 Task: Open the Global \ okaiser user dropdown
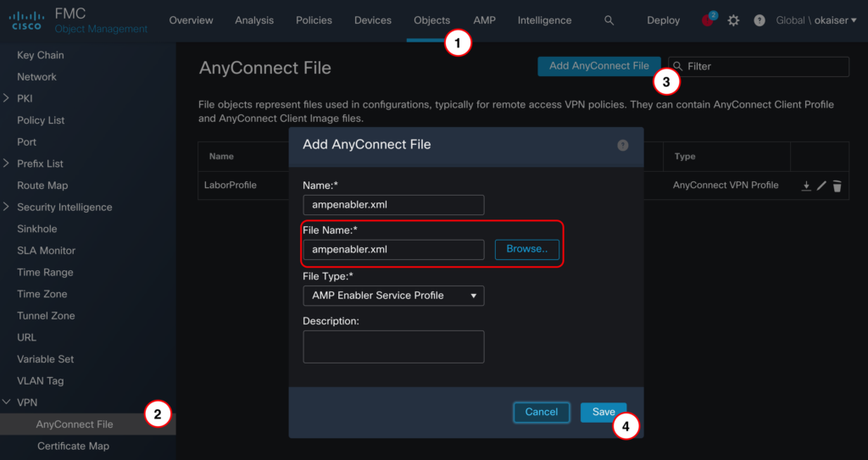pyautogui.click(x=816, y=20)
